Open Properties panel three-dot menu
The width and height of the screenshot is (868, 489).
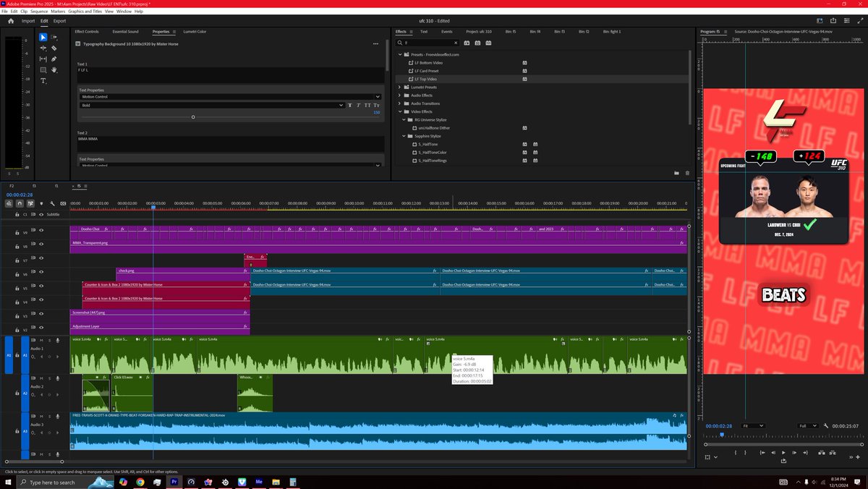[375, 44]
